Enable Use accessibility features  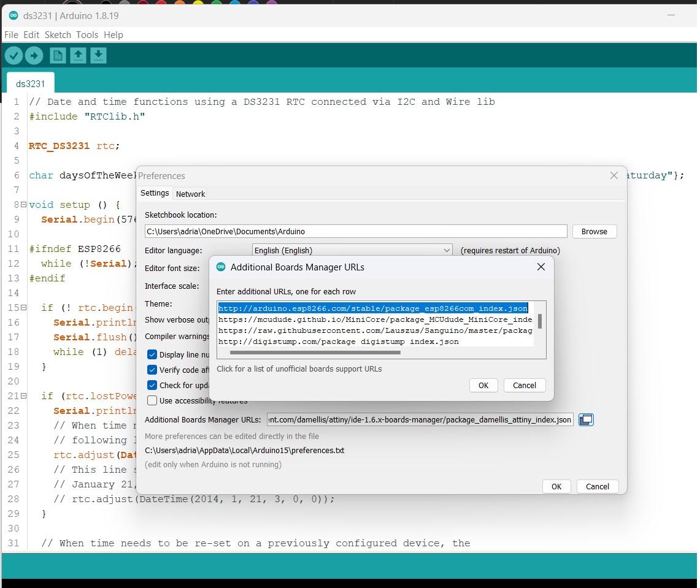152,400
